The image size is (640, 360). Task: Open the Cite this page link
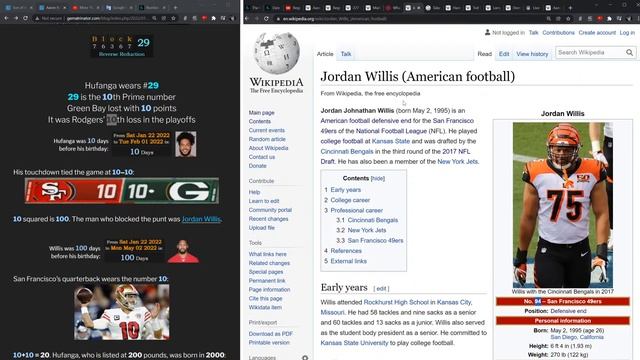(x=265, y=298)
